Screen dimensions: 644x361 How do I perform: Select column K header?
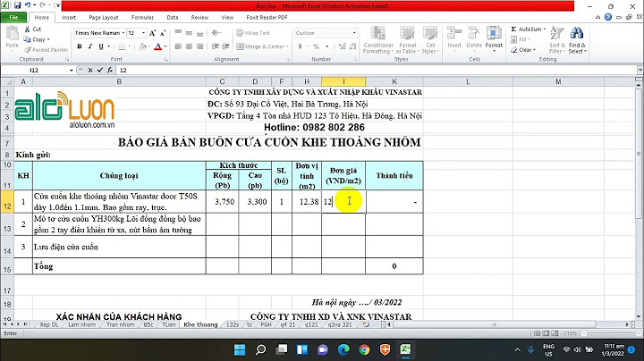394,81
